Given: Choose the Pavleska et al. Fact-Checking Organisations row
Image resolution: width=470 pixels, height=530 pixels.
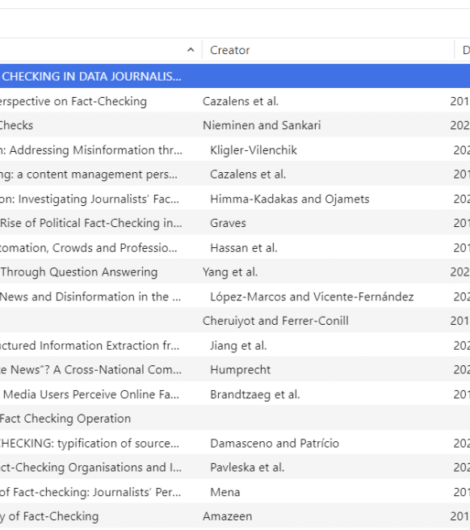Looking at the screenshot, I should pyautogui.click(x=235, y=467).
